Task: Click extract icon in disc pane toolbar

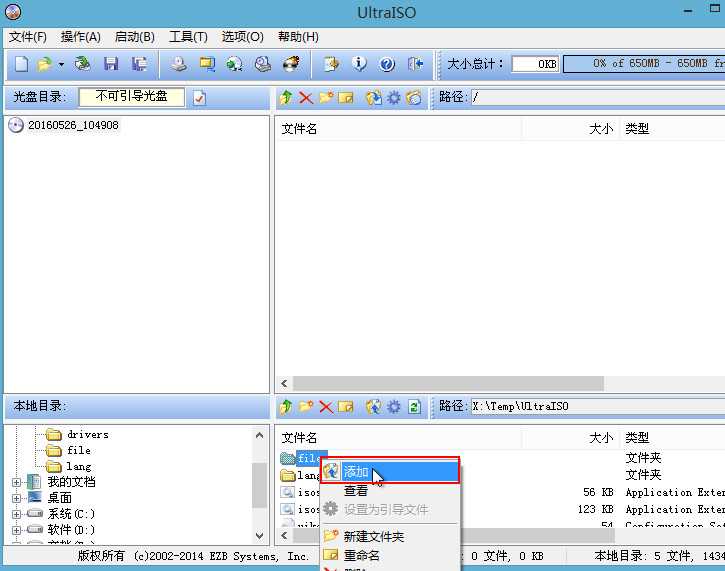Action: [x=374, y=98]
